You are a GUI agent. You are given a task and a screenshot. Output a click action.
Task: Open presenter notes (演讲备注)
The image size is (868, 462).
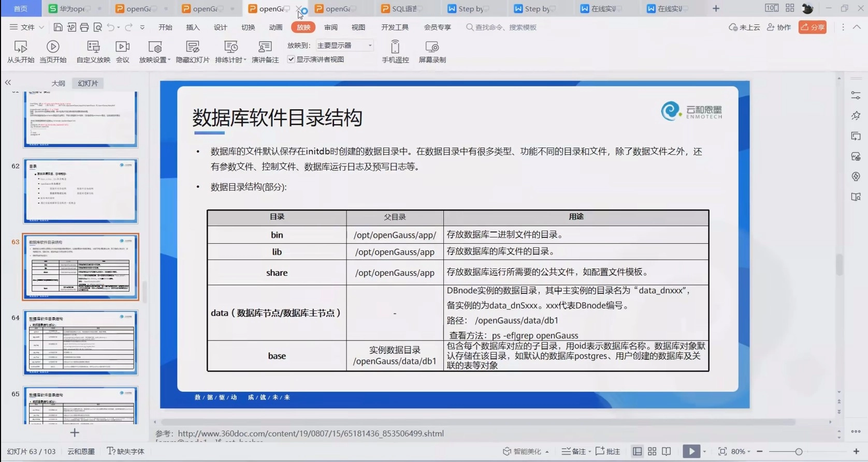click(x=265, y=52)
